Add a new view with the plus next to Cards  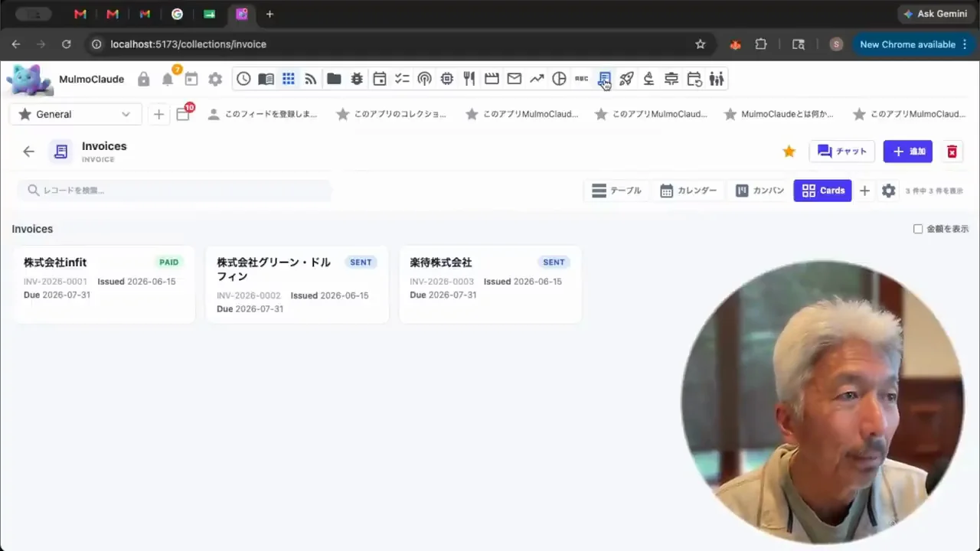point(864,191)
